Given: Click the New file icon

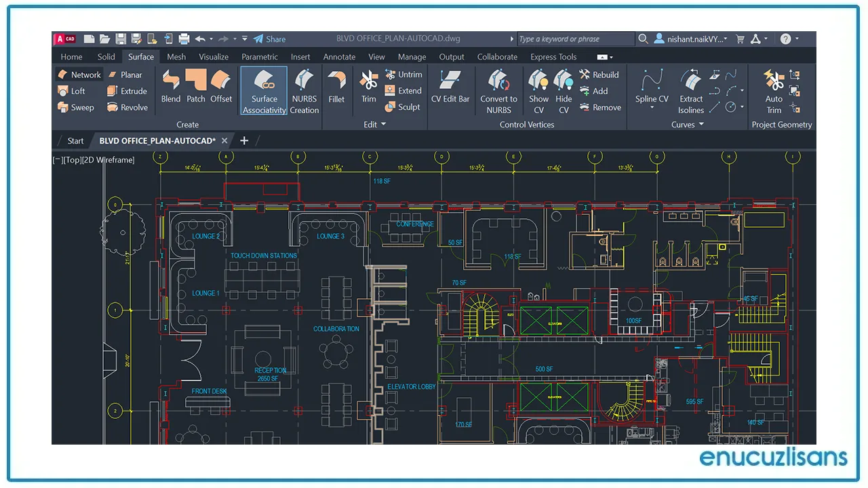Looking at the screenshot, I should tap(89, 39).
